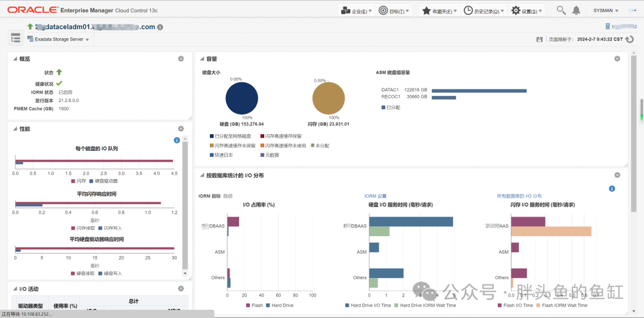The height and width of the screenshot is (318, 644).
Task: Open the 设置(S) menu
Action: 527,11
